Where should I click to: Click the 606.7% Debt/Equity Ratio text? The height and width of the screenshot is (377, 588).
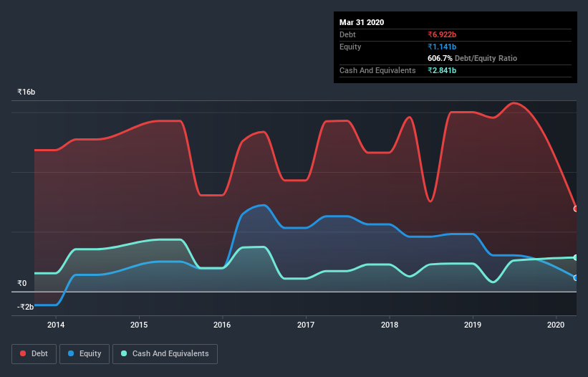[x=473, y=58]
